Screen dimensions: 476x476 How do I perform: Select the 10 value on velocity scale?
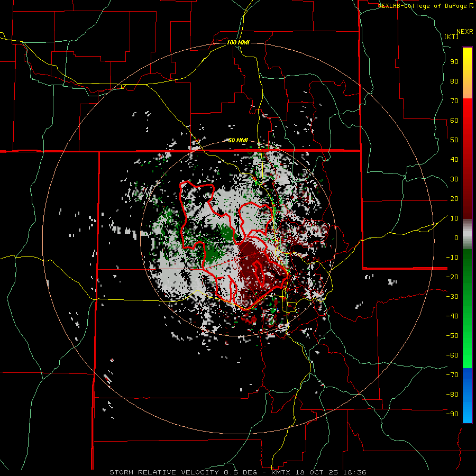coord(454,218)
